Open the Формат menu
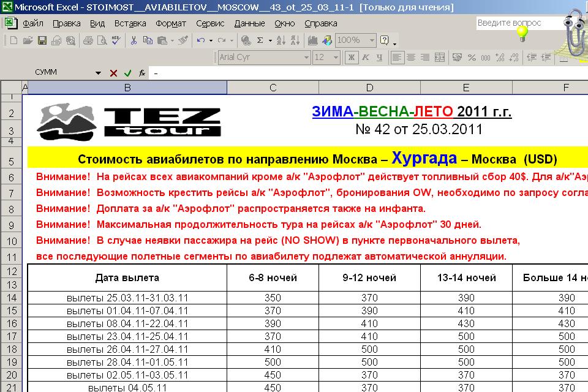The height and width of the screenshot is (392, 588). 171,23
